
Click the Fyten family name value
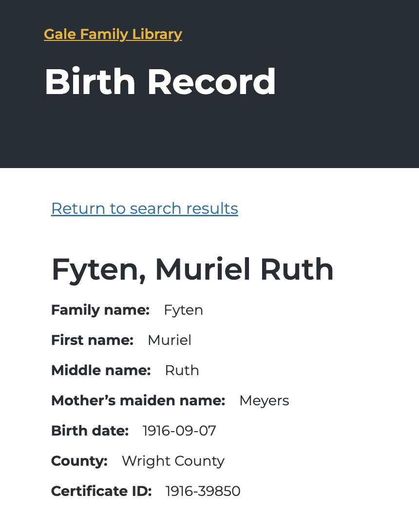pos(183,310)
